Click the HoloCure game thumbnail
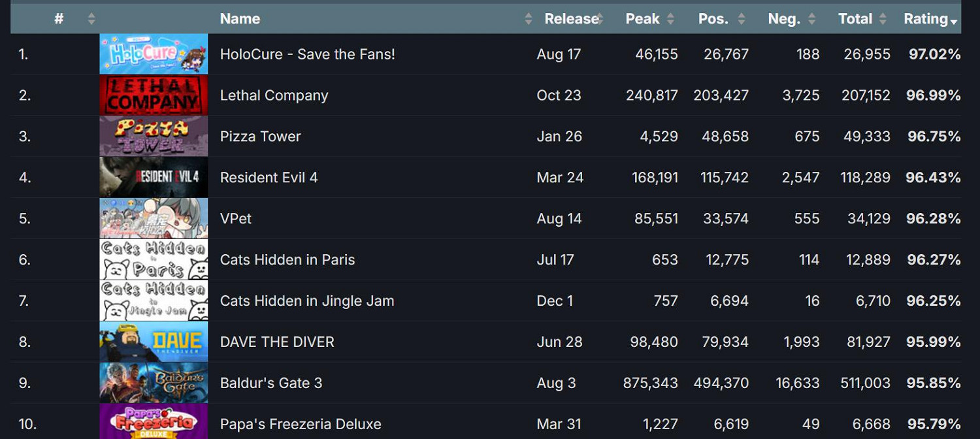This screenshot has width=980, height=439. pos(154,54)
